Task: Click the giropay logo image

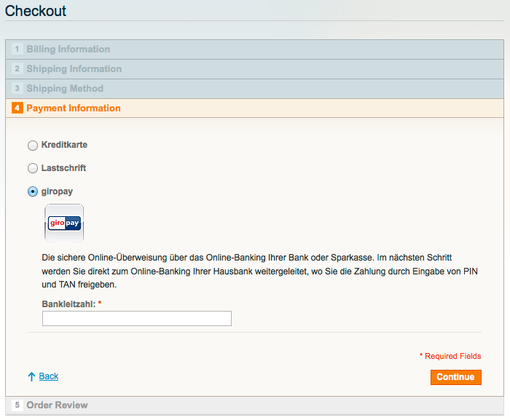Action: 64,223
